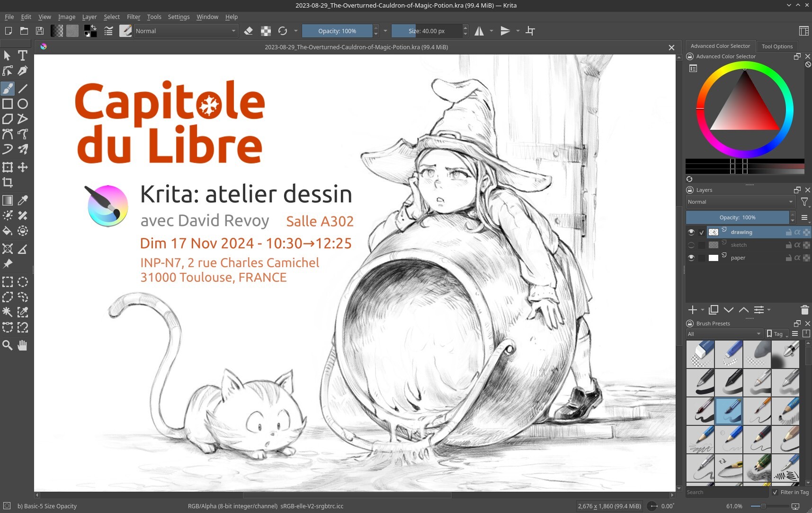Image resolution: width=812 pixels, height=513 pixels.
Task: Open the brush editor settings icon
Action: tap(108, 31)
